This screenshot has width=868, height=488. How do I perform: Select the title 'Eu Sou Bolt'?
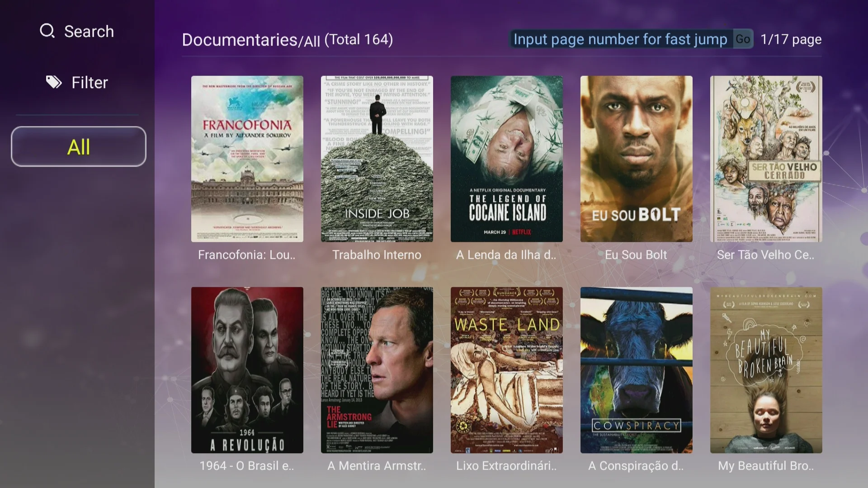click(x=636, y=255)
